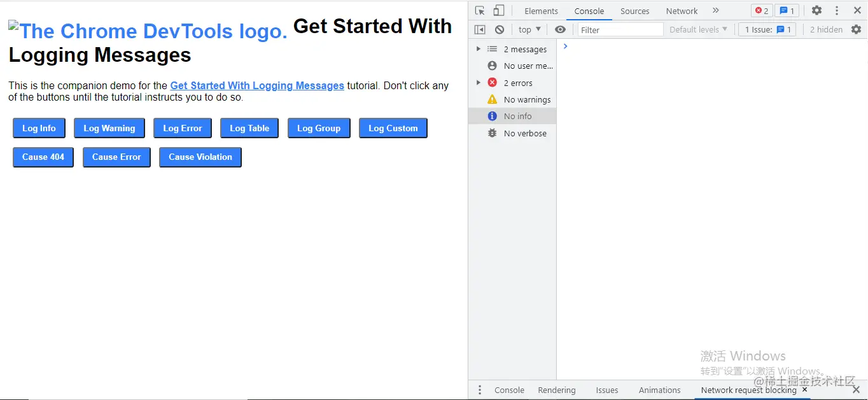
Task: Clear the console with the clear icon
Action: (x=500, y=29)
